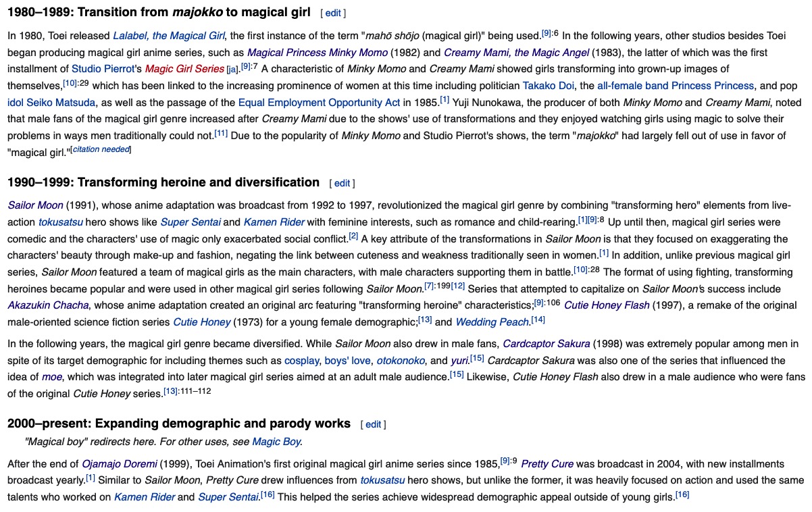Image resolution: width=812 pixels, height=512 pixels.
Task: Follow the otokonoko link
Action: click(400, 361)
